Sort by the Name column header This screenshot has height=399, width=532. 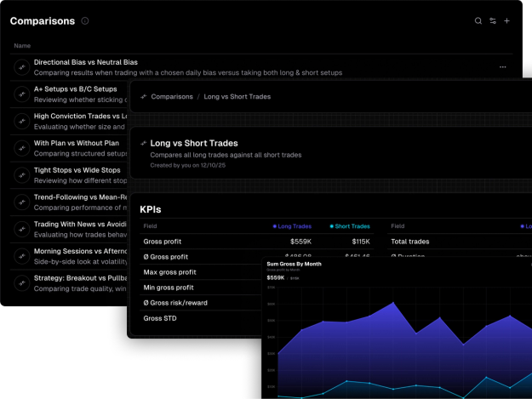point(22,46)
